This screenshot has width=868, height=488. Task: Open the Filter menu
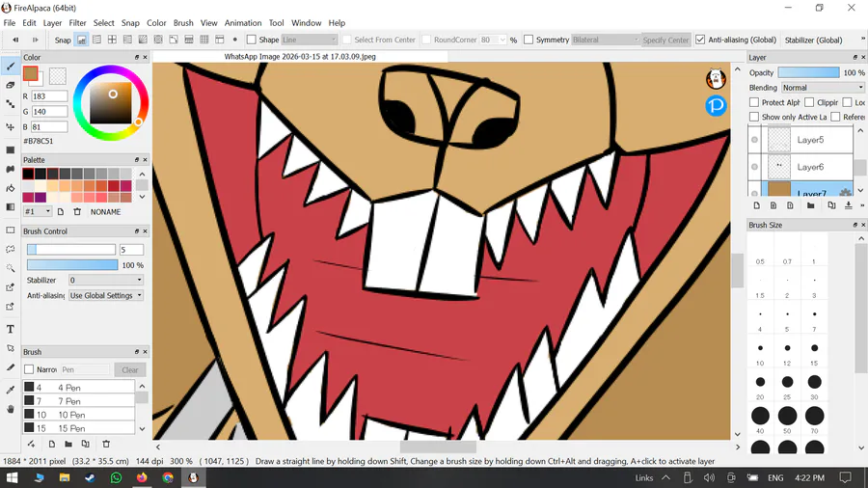click(77, 23)
